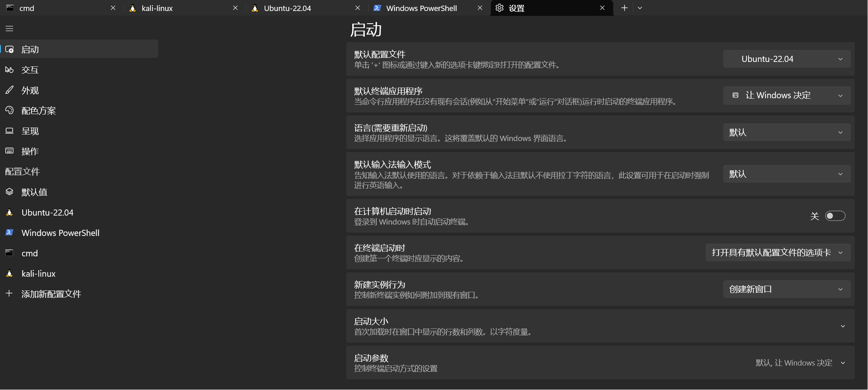
Task: Switch to the cmd tab
Action: coord(61,8)
